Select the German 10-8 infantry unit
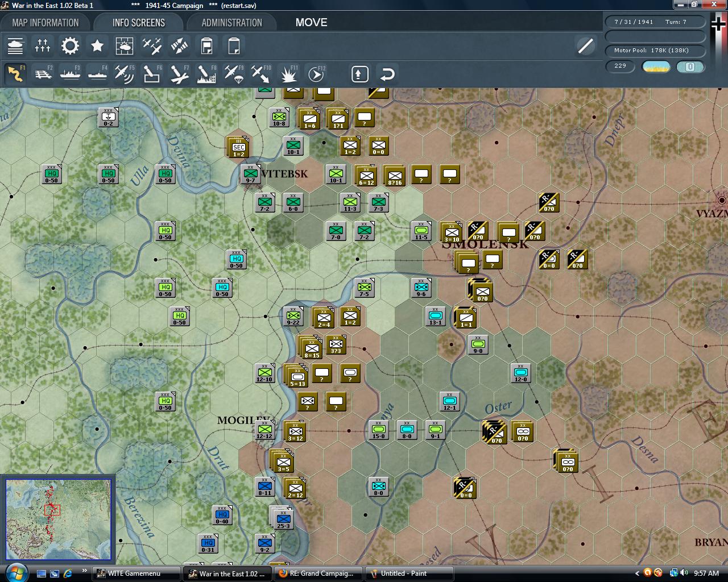Viewport: 728px width, 582px height. pyautogui.click(x=279, y=117)
